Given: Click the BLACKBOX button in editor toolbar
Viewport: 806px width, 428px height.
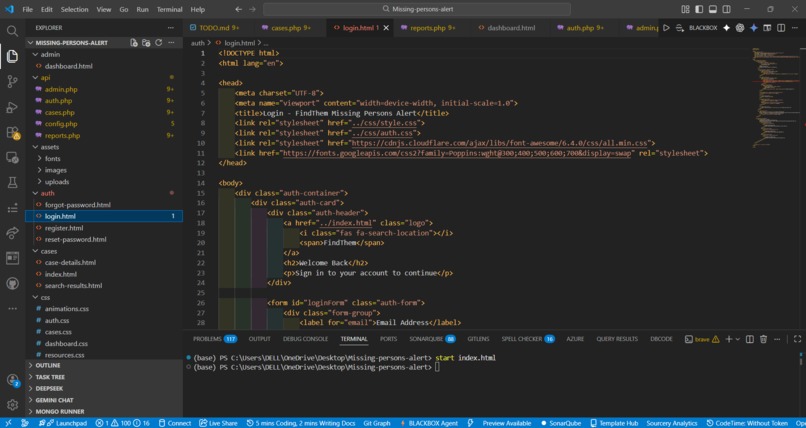Looking at the screenshot, I should [x=703, y=28].
